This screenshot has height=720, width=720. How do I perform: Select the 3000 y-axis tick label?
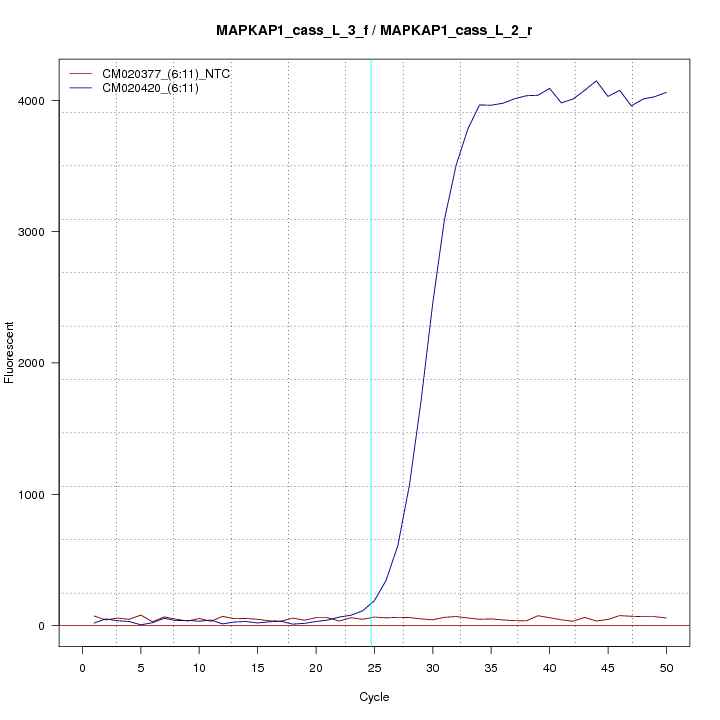38,232
